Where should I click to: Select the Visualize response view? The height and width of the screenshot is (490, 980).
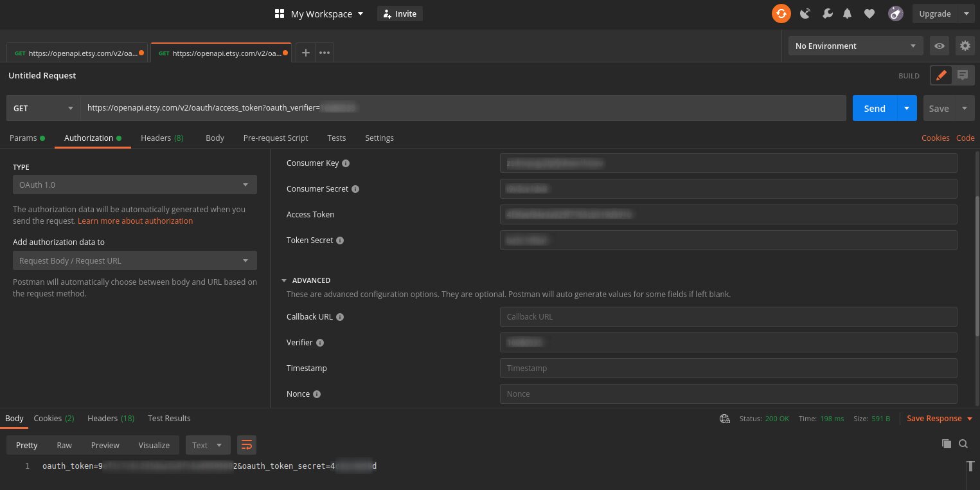[154, 445]
